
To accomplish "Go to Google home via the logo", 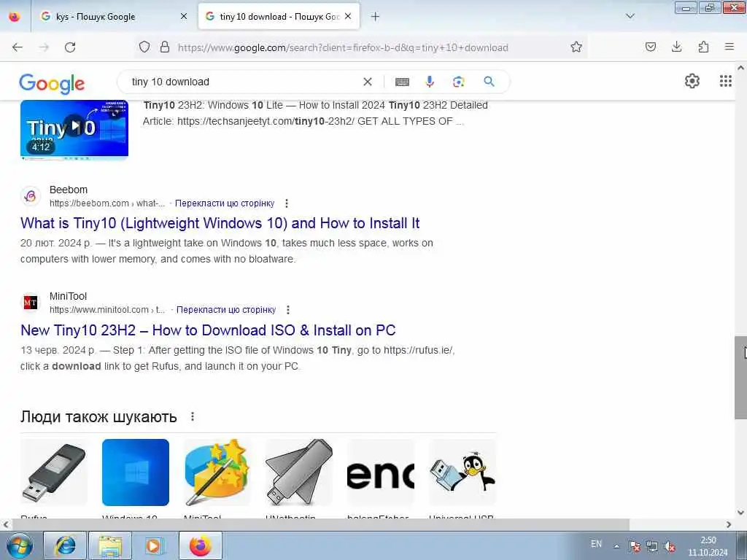I will click(x=52, y=84).
